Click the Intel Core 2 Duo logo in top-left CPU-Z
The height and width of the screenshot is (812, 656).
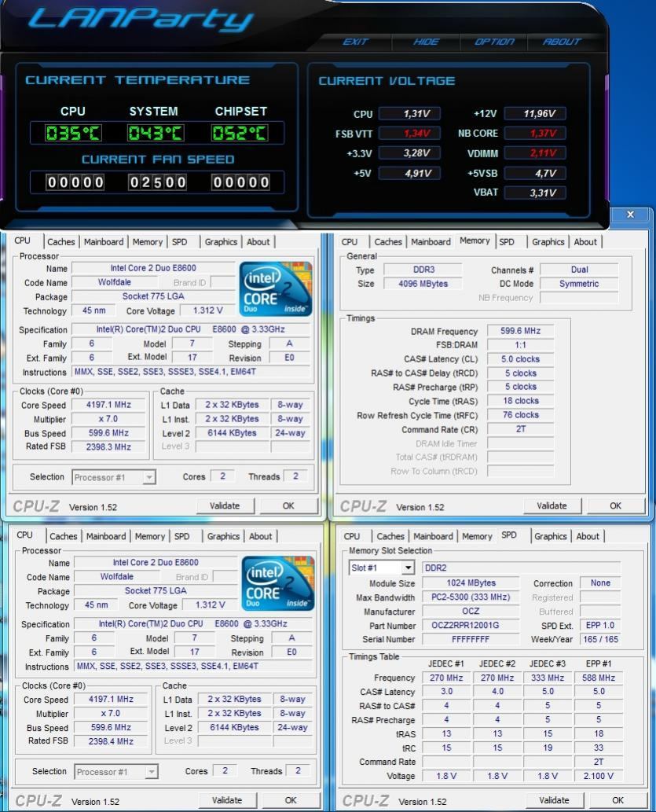coord(275,289)
